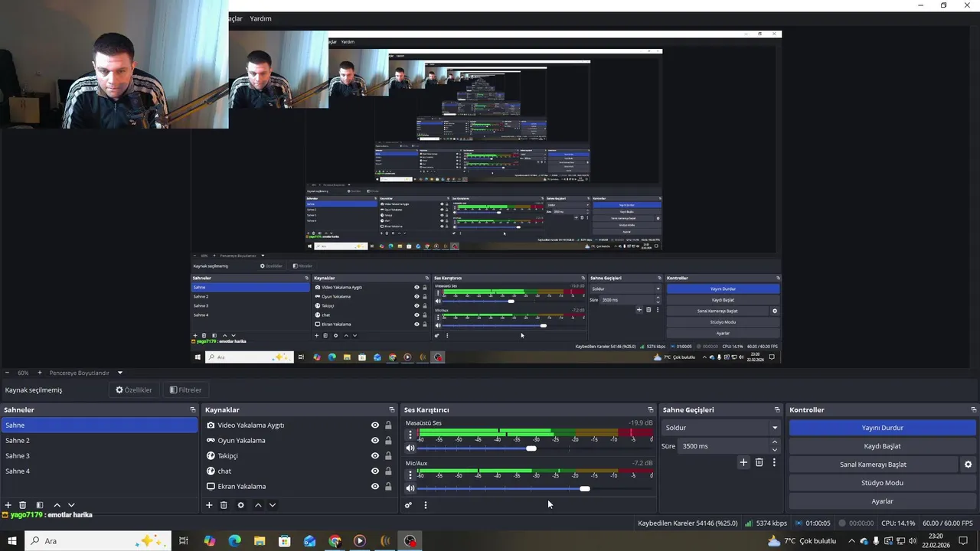This screenshot has width=980, height=551.
Task: Switch to Sahne 2
Action: click(x=99, y=441)
